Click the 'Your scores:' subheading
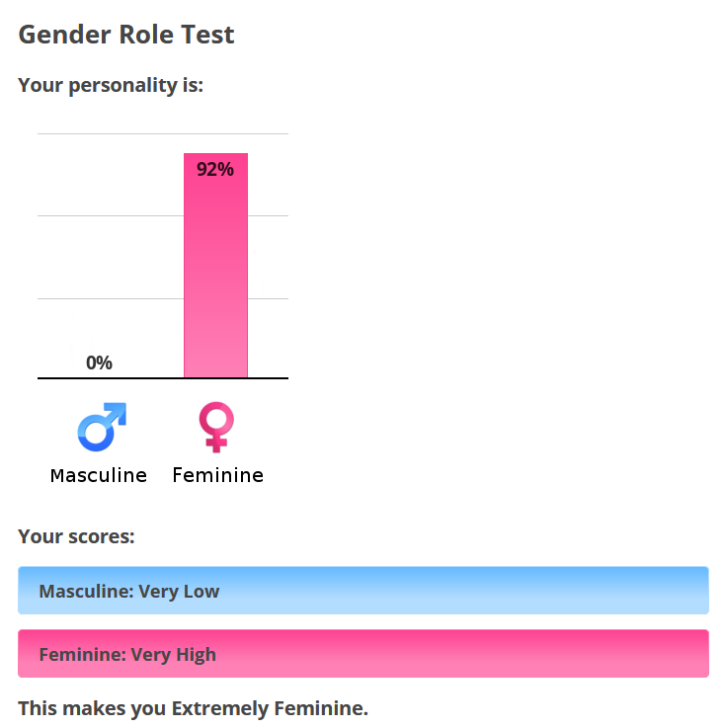The width and height of the screenshot is (725, 728). (76, 536)
